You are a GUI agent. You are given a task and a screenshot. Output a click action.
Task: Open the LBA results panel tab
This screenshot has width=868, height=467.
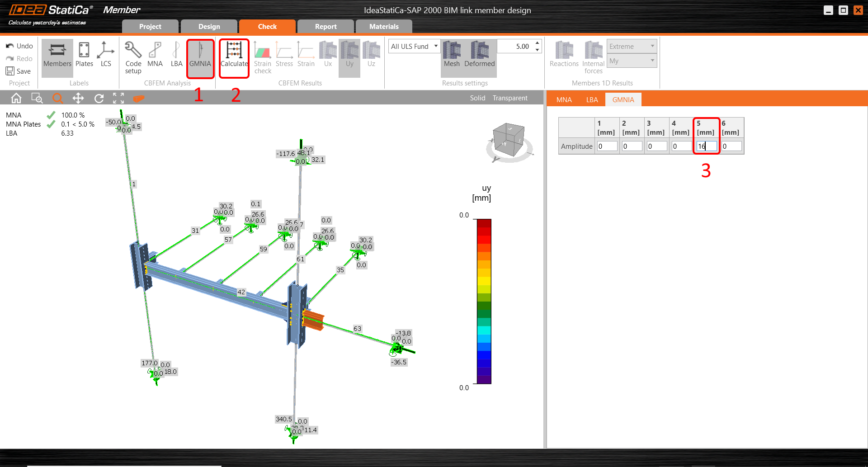coord(592,100)
